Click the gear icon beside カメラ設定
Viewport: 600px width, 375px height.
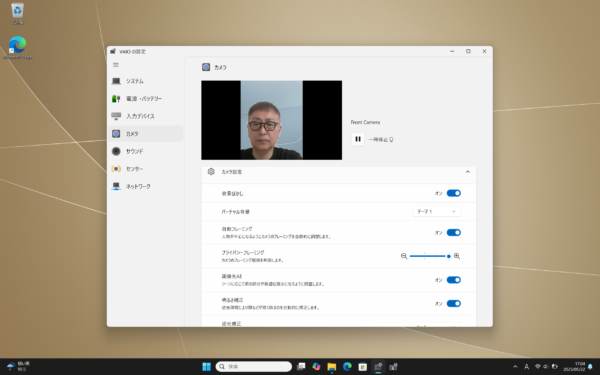211,172
